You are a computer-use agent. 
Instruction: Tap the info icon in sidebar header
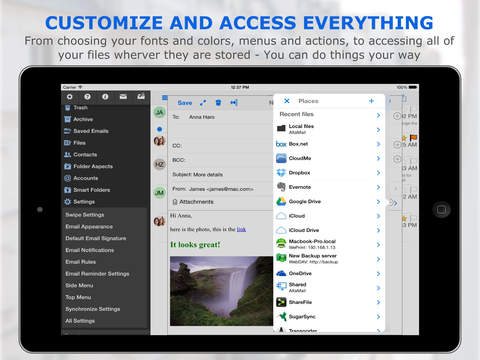click(105, 97)
